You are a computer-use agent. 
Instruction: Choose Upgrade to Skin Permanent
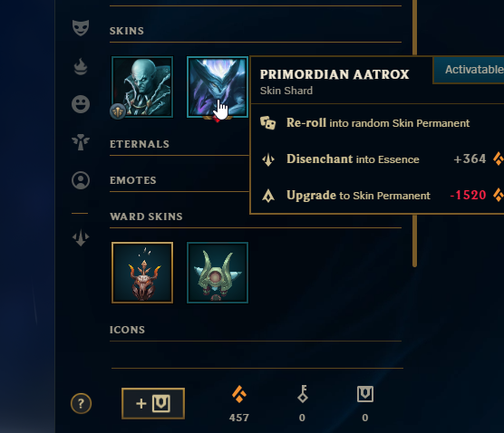click(x=377, y=195)
